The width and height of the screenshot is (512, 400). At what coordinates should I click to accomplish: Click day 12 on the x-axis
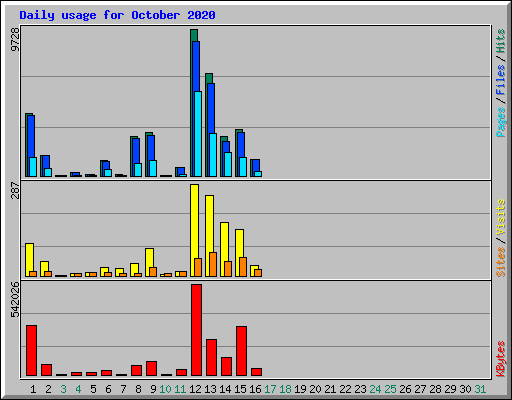pos(195,389)
